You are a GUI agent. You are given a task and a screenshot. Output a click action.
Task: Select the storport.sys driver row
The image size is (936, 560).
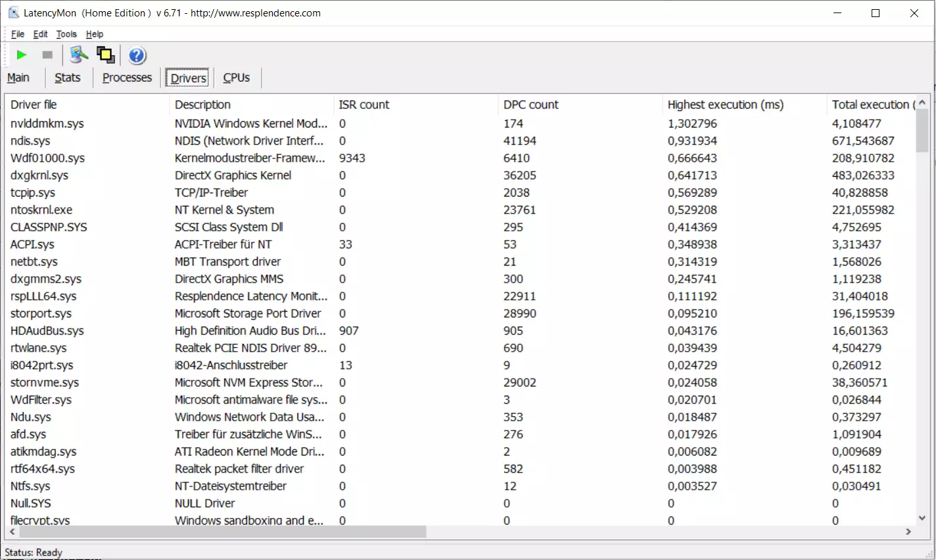tap(460, 314)
